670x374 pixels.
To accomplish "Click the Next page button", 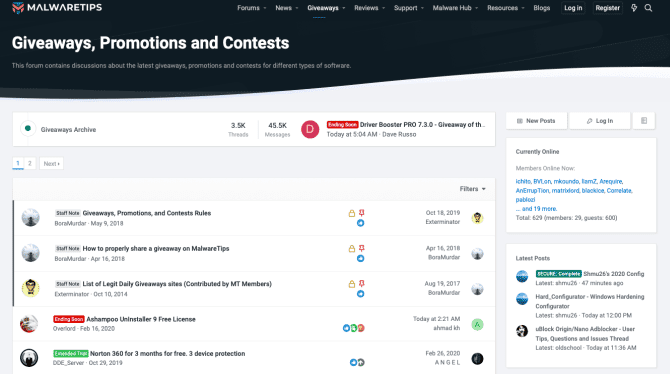I will pyautogui.click(x=51, y=164).
